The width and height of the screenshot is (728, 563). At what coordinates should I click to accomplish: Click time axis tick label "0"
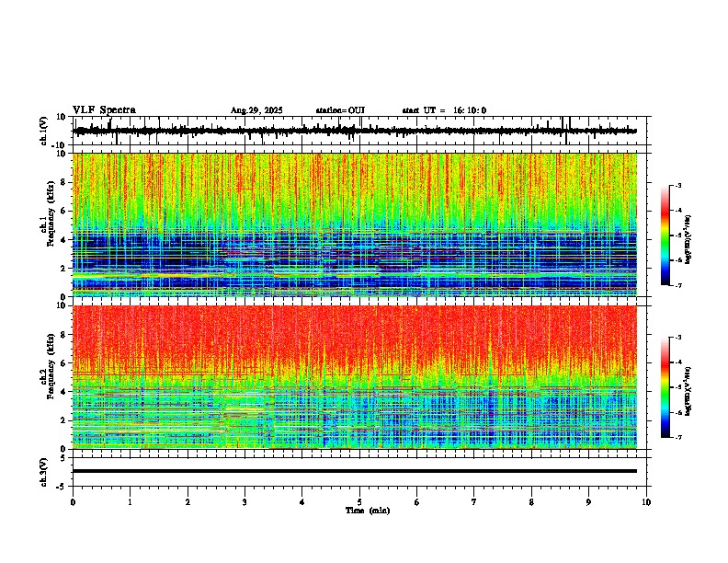(73, 502)
